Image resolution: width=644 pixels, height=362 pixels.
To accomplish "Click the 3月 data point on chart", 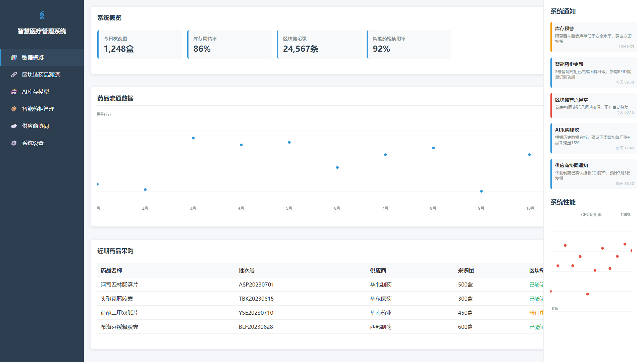I will (193, 138).
